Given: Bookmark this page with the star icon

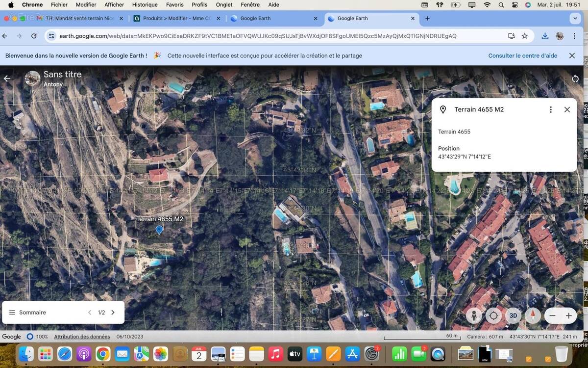Looking at the screenshot, I should (525, 36).
